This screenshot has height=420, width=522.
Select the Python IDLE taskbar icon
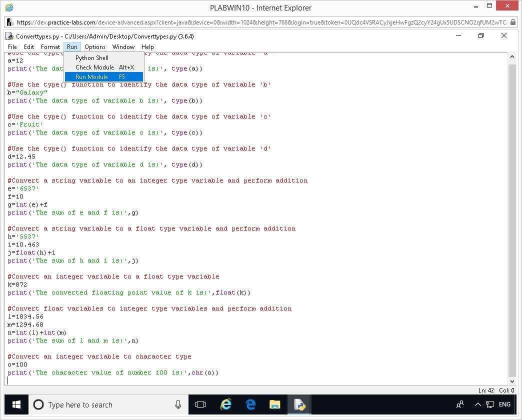point(299,404)
